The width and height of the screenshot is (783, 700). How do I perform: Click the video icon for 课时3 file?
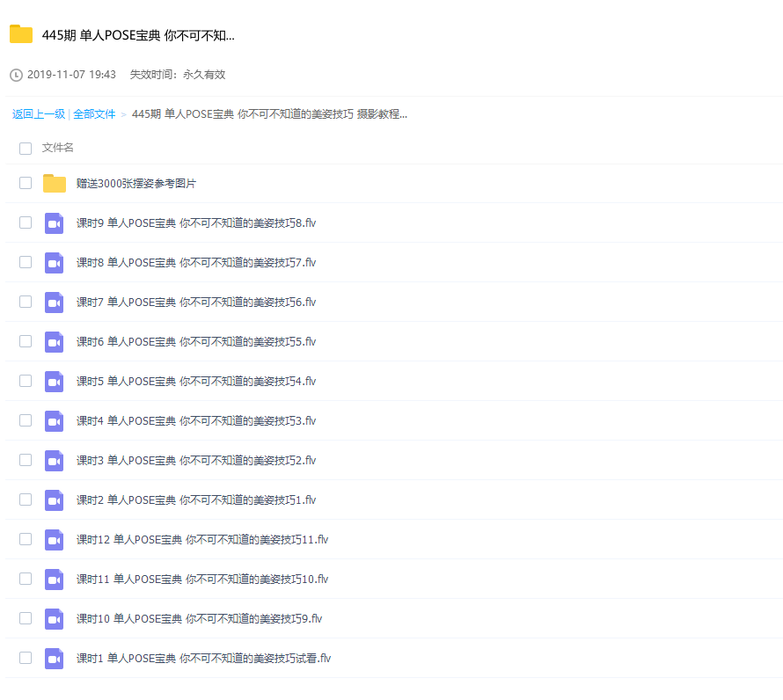(55, 461)
